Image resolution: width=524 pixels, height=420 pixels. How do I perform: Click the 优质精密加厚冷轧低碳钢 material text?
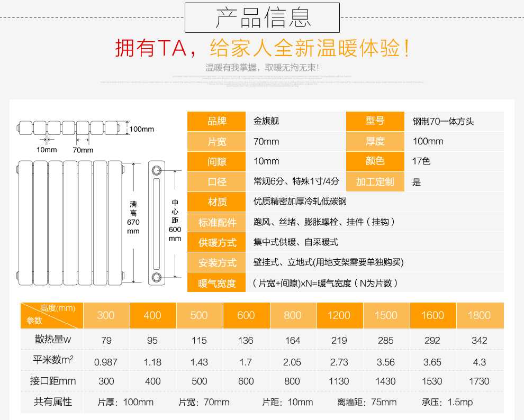300,202
